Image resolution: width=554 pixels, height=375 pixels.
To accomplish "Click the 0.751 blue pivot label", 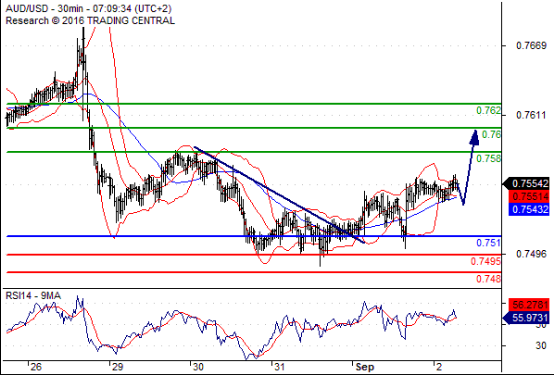I will click(x=488, y=243).
